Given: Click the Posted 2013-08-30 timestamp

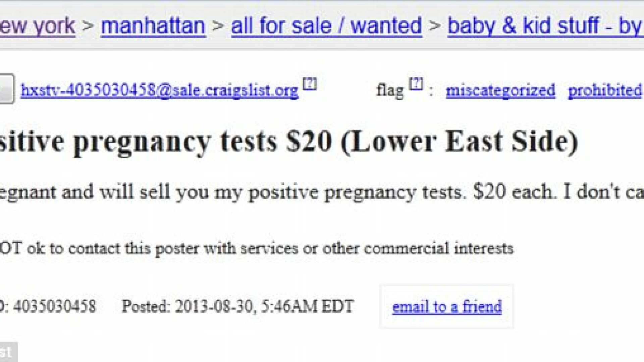Looking at the screenshot, I should pyautogui.click(x=237, y=306).
